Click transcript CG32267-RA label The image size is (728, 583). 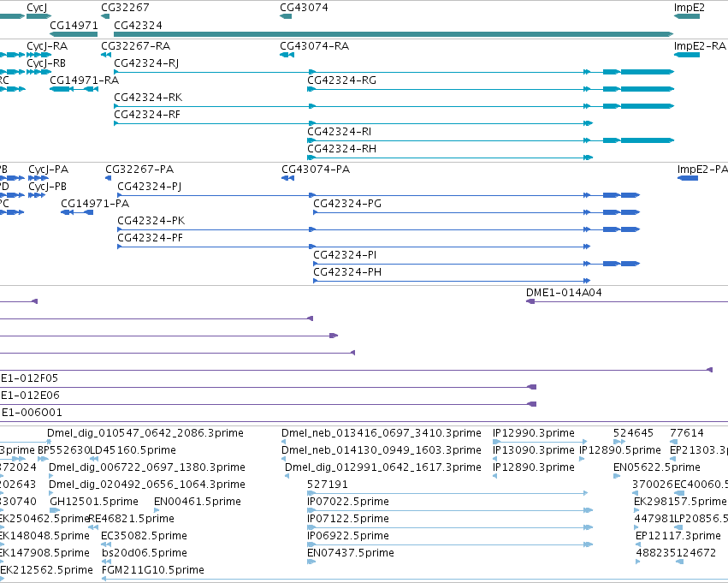coord(135,46)
